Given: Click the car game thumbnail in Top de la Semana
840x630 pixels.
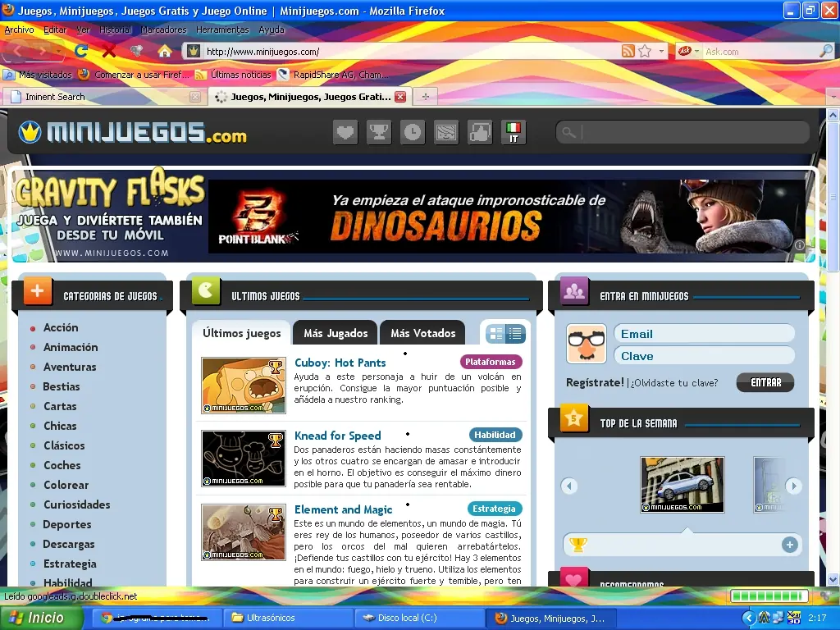Looking at the screenshot, I should pos(682,484).
